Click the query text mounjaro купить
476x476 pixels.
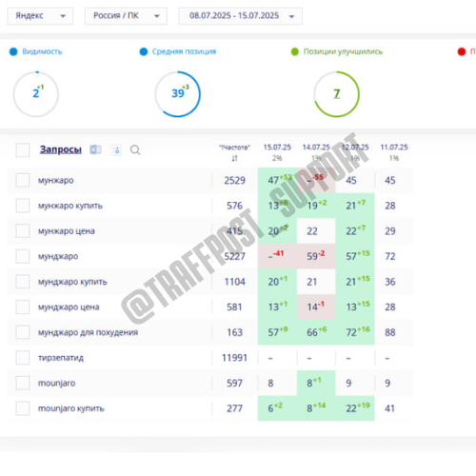(71, 408)
